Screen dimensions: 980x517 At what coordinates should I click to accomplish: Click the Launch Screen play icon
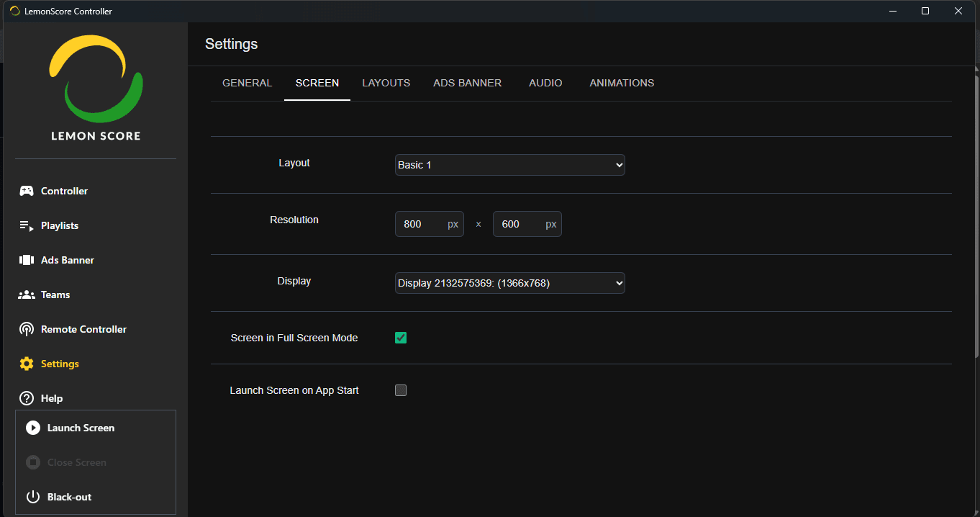(33, 428)
